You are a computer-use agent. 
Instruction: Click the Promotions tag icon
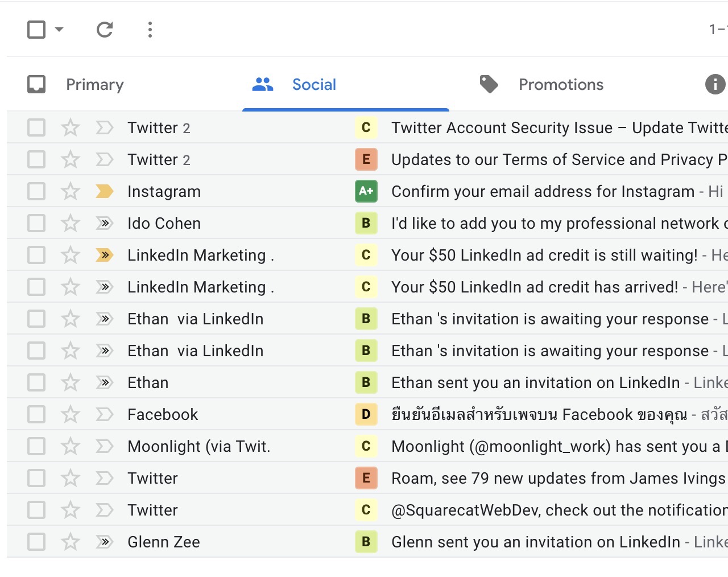click(x=489, y=84)
